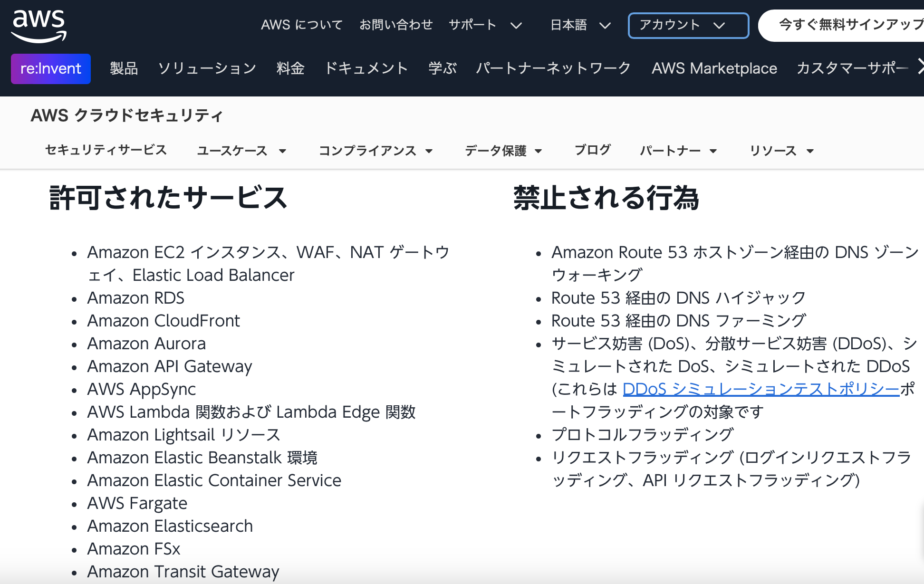Viewport: 924px width, 584px height.
Task: Open AWS について link
Action: (301, 25)
